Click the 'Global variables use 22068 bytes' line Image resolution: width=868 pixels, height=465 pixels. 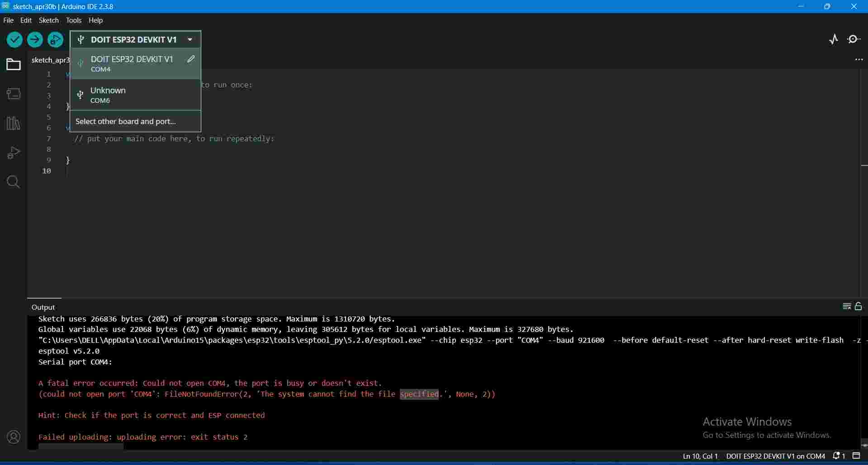coord(306,329)
